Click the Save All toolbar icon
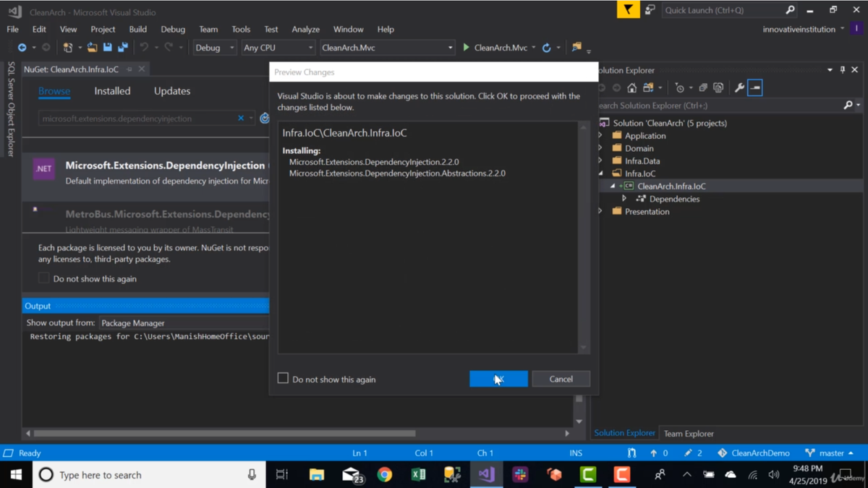868x488 pixels. coord(123,48)
